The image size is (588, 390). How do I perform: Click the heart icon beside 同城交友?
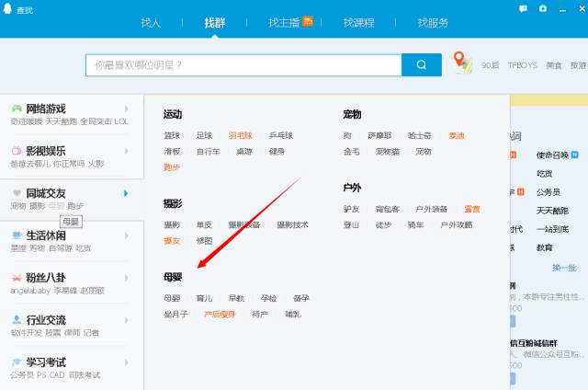pyautogui.click(x=17, y=193)
